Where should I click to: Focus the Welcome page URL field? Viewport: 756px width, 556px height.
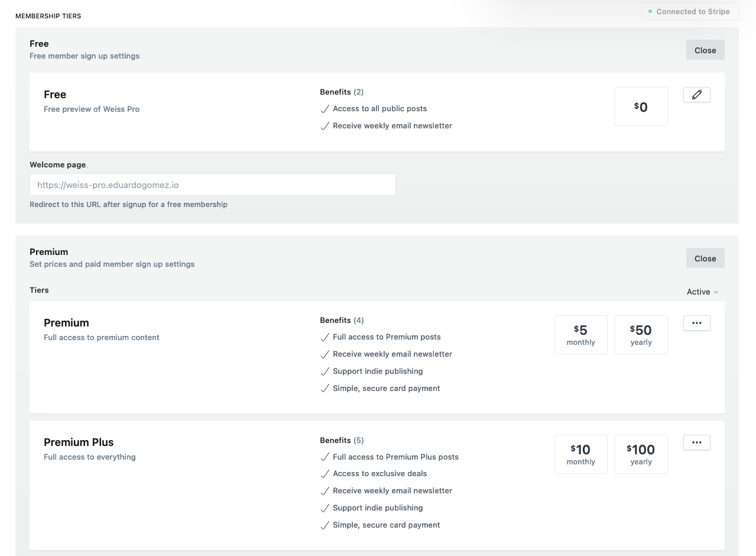point(213,185)
